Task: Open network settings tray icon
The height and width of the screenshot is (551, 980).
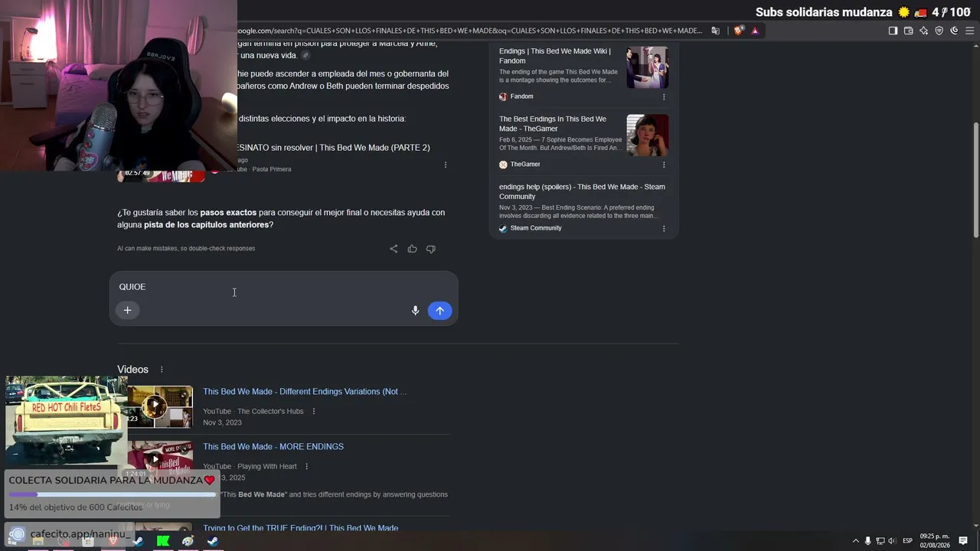Action: pos(880,541)
